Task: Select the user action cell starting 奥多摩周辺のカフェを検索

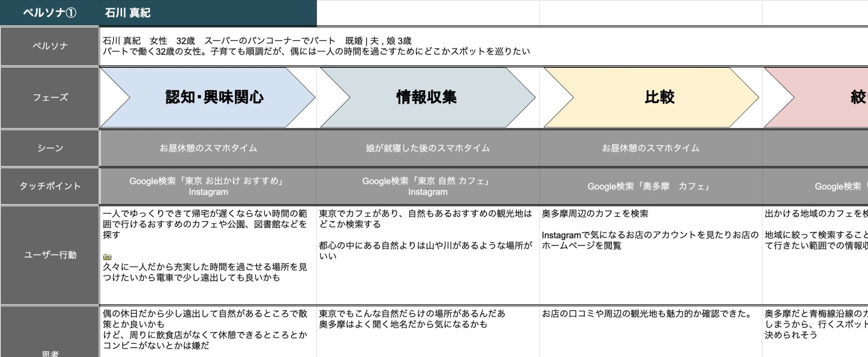Action: [x=651, y=255]
